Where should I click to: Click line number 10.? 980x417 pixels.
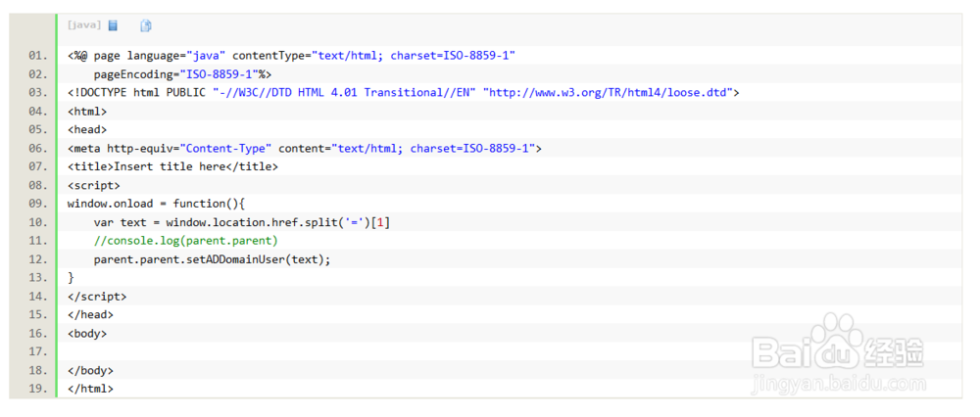click(x=37, y=222)
